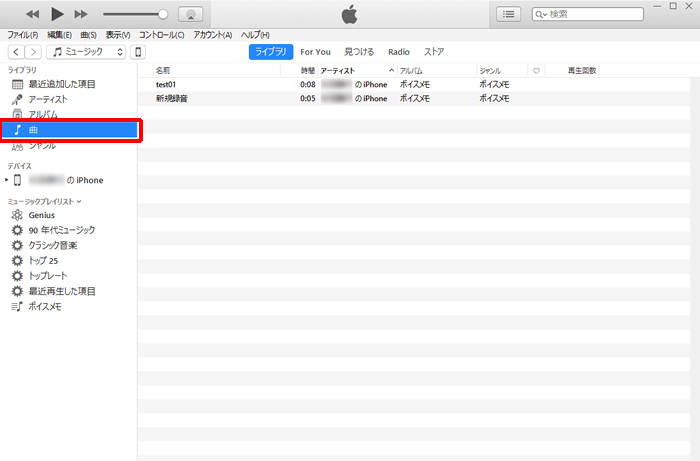Start playback with the Play button
The height and width of the screenshot is (461, 700).
pyautogui.click(x=57, y=14)
